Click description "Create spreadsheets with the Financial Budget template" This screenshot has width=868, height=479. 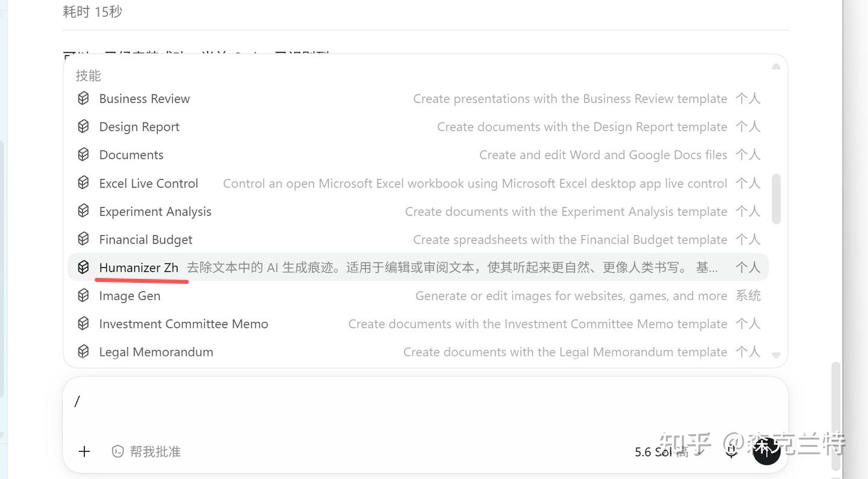(x=570, y=239)
